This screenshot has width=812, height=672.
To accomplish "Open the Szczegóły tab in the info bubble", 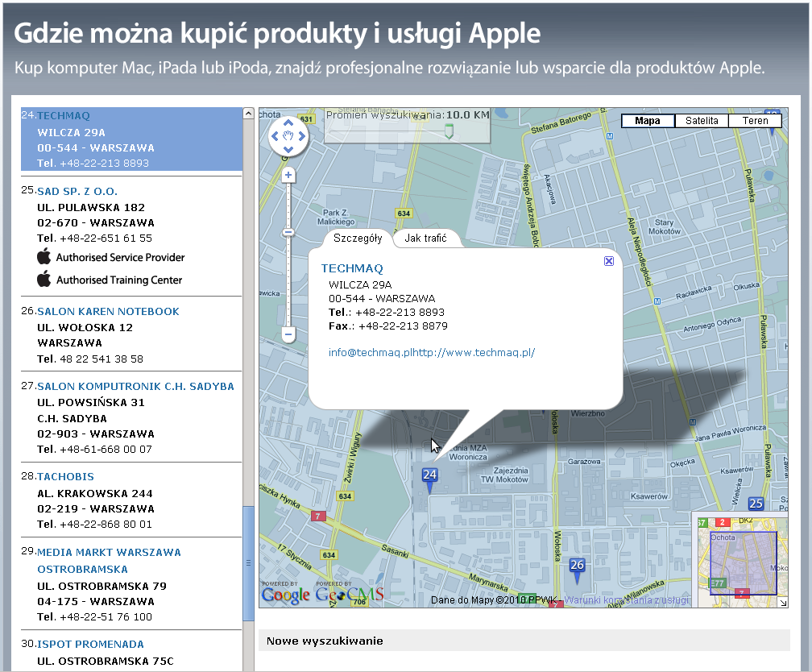I will 358,239.
